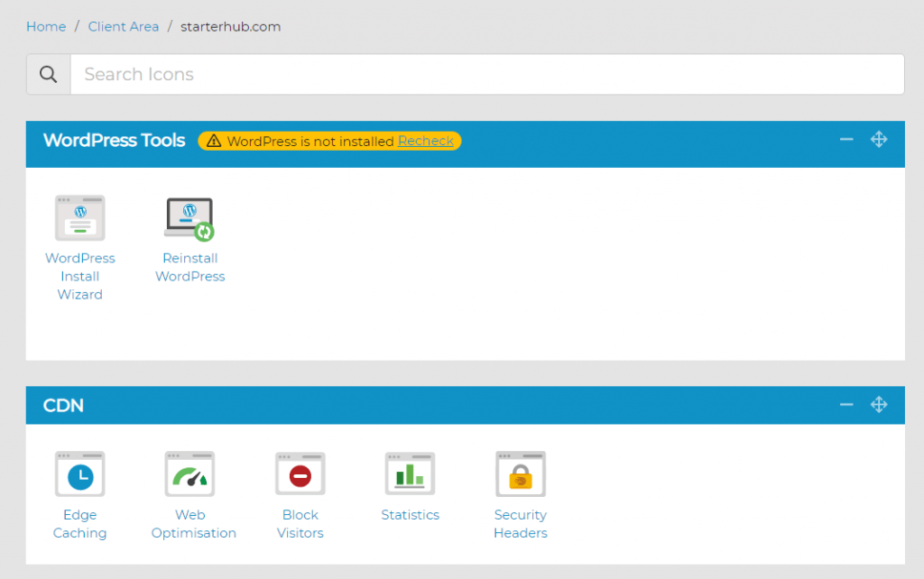Click the Security Headers text label
Viewport: 924px width, 579px height.
[521, 524]
